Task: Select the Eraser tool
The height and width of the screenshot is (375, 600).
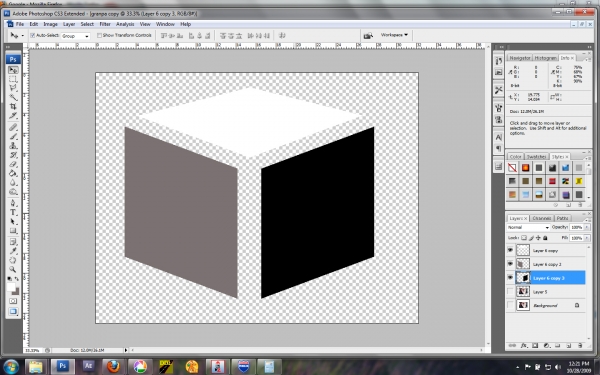Action: tap(13, 164)
